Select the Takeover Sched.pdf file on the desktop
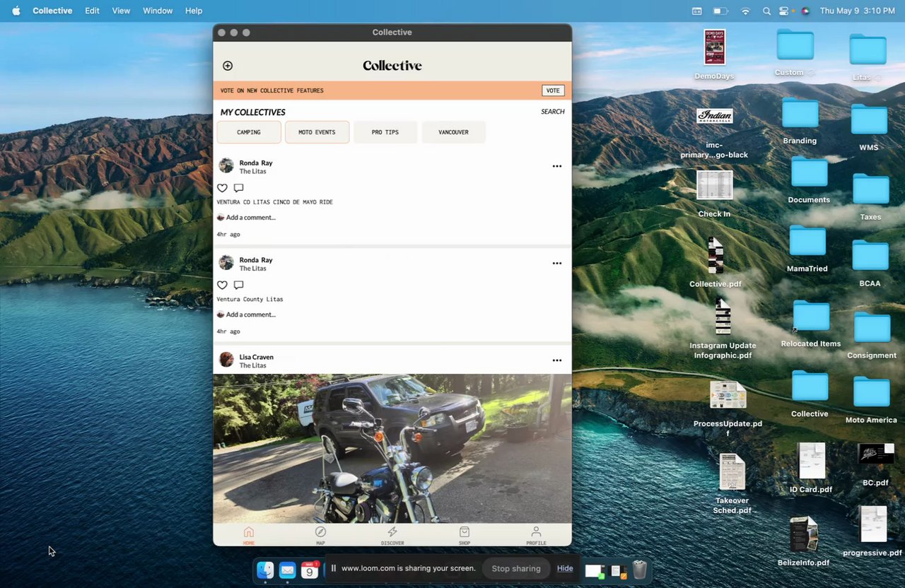 732,484
